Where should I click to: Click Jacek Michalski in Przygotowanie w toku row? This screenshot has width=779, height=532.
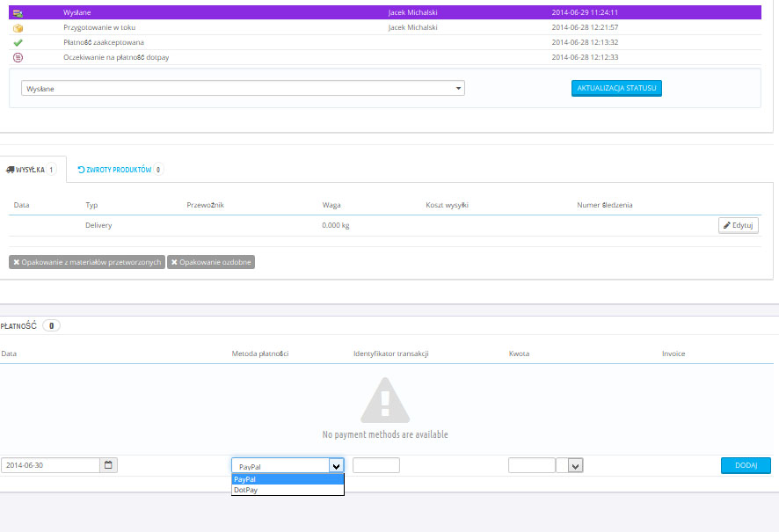pyautogui.click(x=413, y=27)
